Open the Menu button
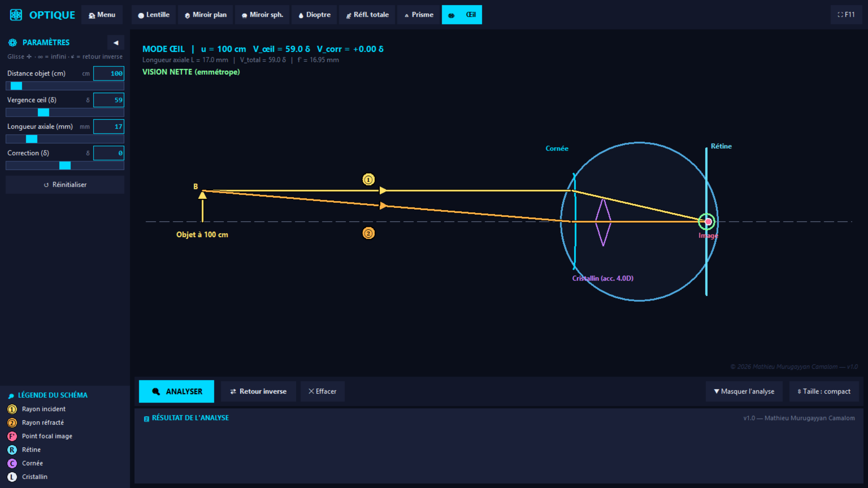This screenshot has height=488, width=868. (x=102, y=15)
